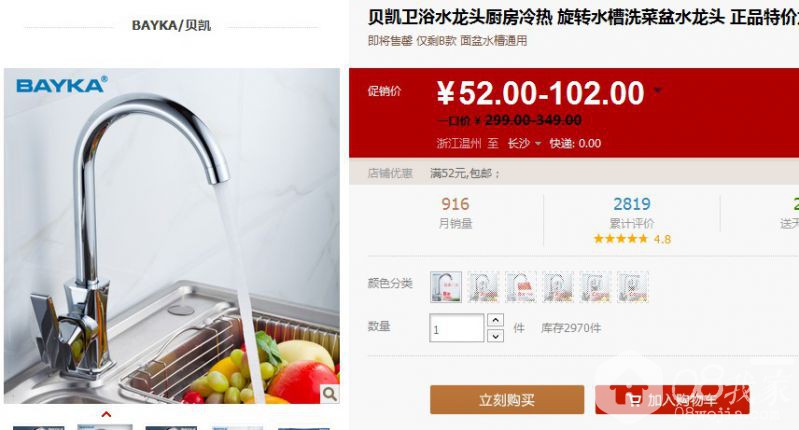
Task: Click the quantity input field
Action: click(457, 328)
